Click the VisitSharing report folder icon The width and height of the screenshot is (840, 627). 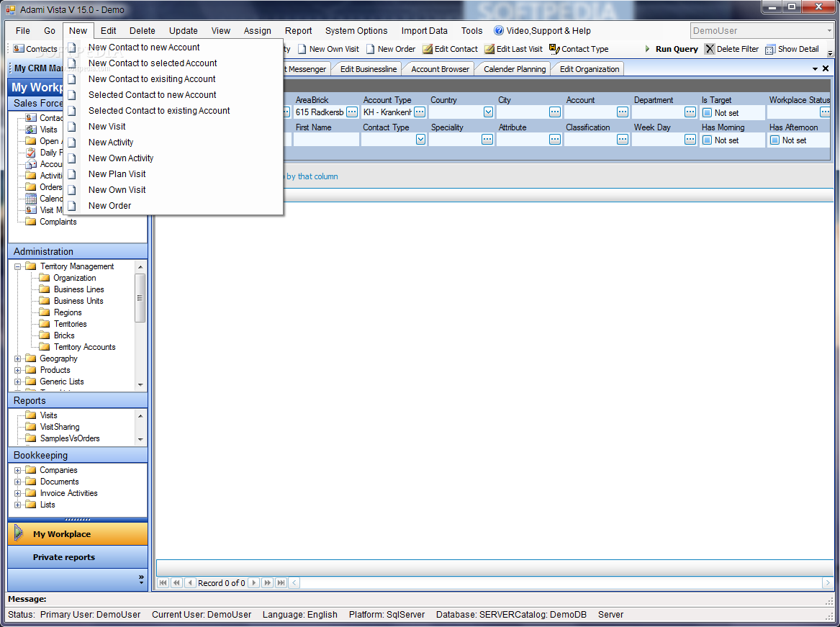(31, 427)
